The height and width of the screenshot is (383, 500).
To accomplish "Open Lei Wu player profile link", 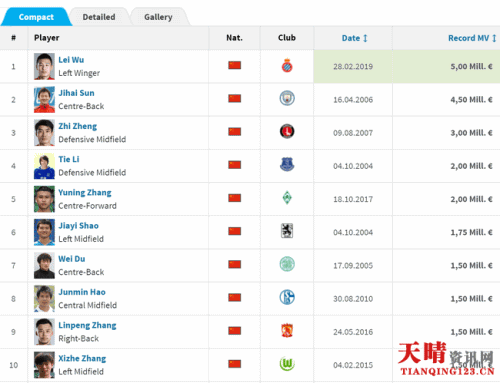I will (71, 60).
